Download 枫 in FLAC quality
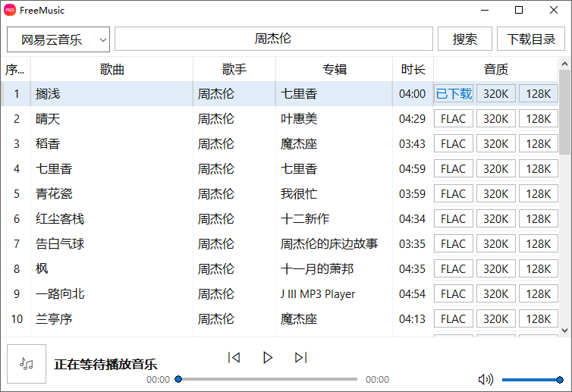Viewport: 572px width, 392px height. coord(454,268)
